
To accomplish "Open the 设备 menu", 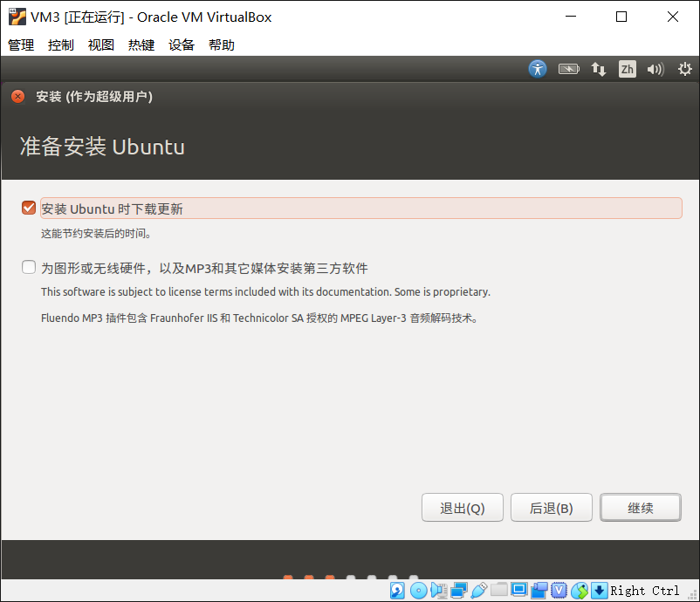I will [182, 44].
